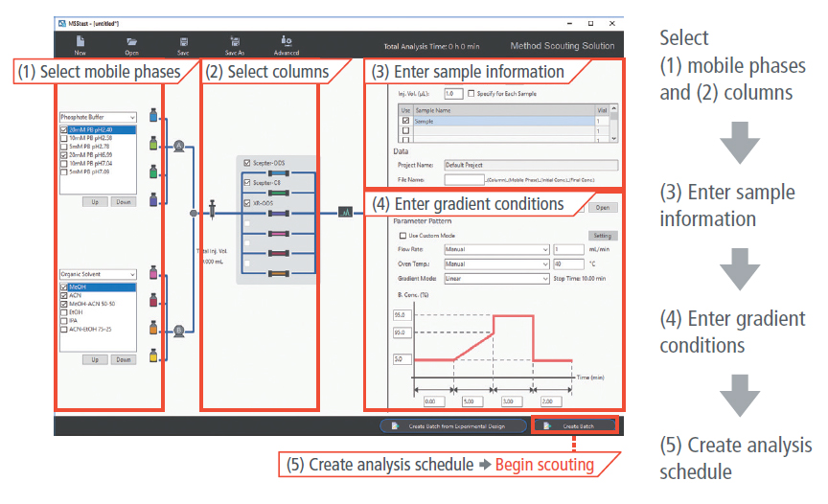
Task: Check the IPA solvent checkbox
Action: pyautogui.click(x=64, y=321)
